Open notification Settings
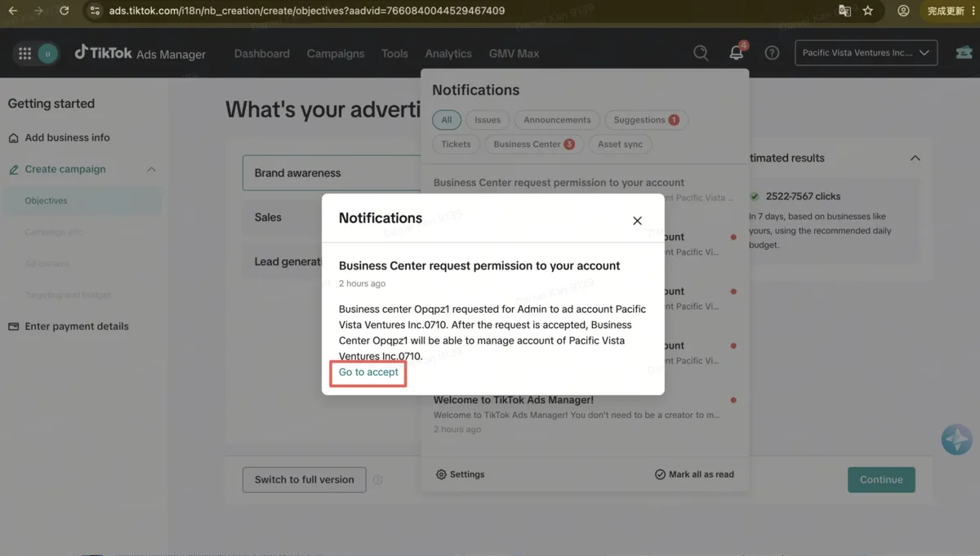The image size is (980, 556). 461,474
